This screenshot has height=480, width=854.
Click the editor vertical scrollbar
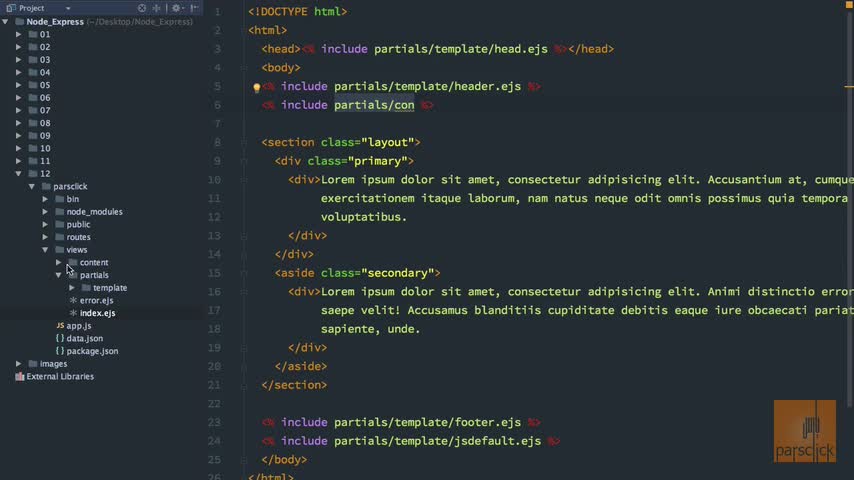pos(850,212)
